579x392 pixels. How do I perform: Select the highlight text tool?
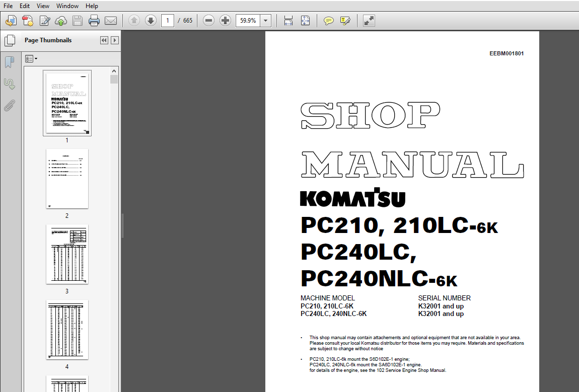345,21
